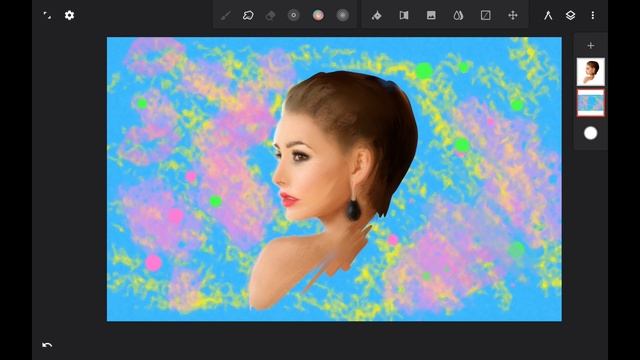The height and width of the screenshot is (360, 640).
Task: Open the Import image tool
Action: coord(431,16)
